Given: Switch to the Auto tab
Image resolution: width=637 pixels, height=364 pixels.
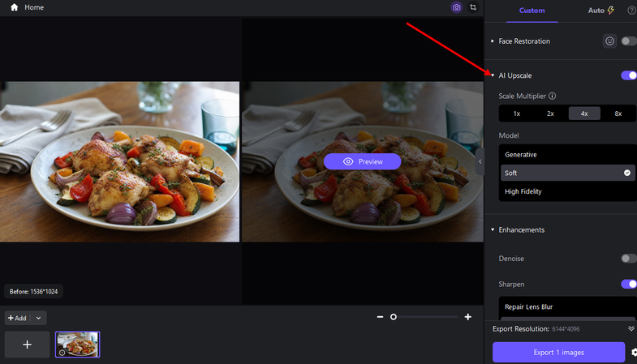Looking at the screenshot, I should point(600,11).
